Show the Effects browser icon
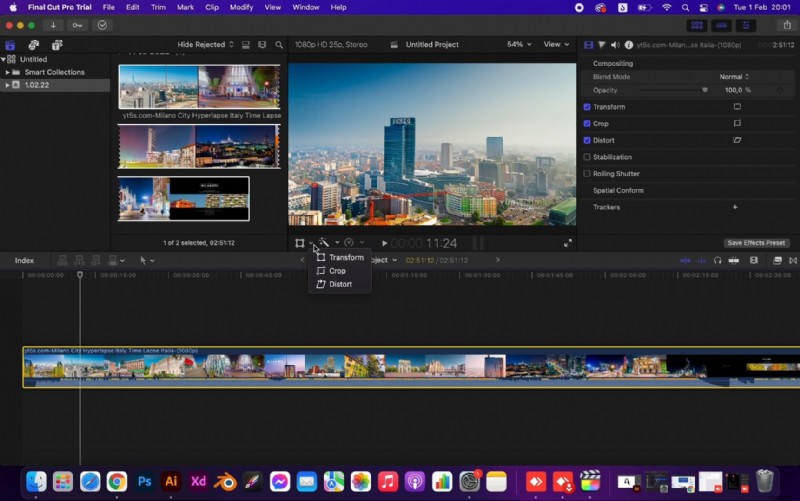 point(777,261)
